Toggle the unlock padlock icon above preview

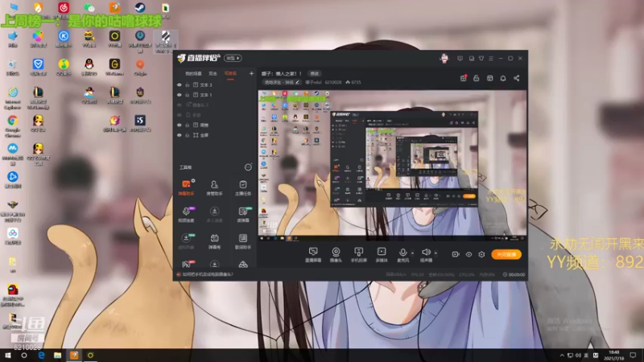(x=476, y=78)
